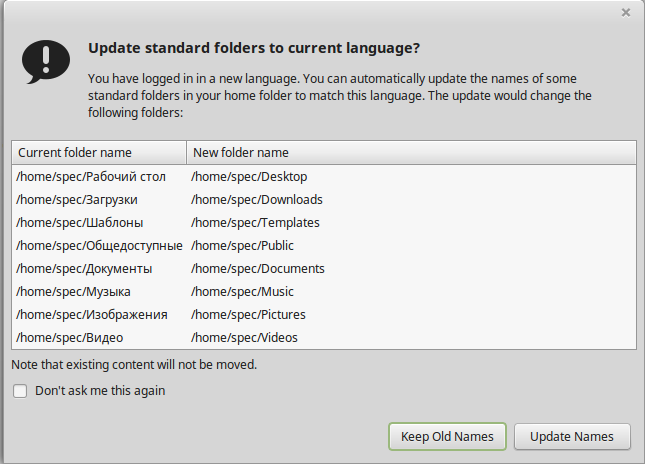This screenshot has width=645, height=464.
Task: Click the "Don't ask me this again" label text
Action: point(100,391)
